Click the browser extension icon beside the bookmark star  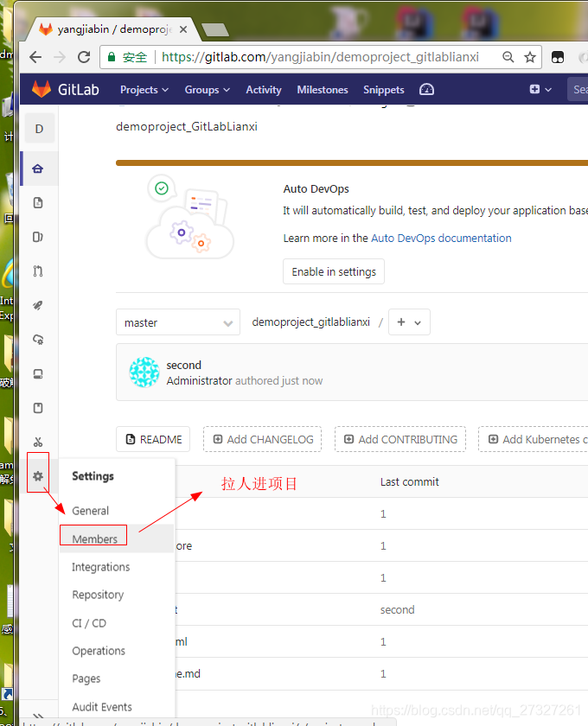coord(558,57)
